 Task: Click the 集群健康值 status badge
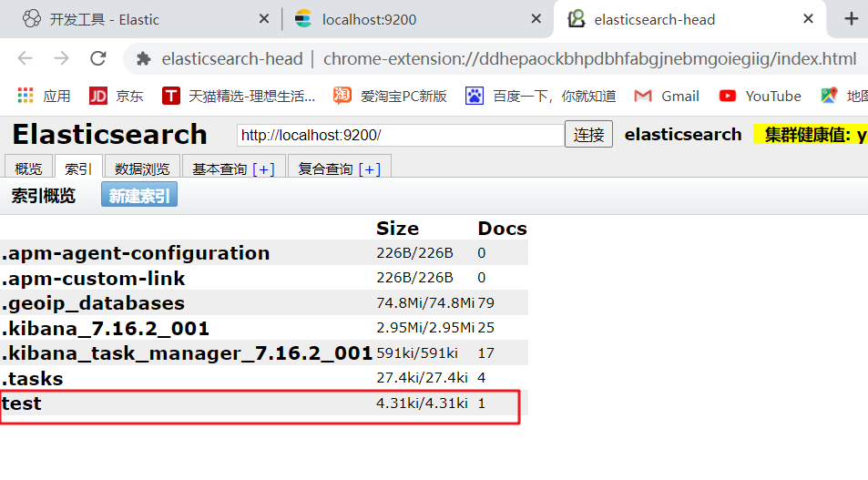coord(811,135)
